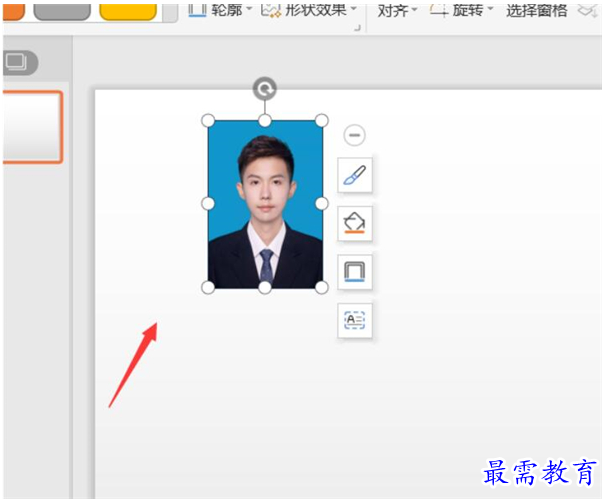Image resolution: width=605 pixels, height=504 pixels.
Task: Open the shape outline tool beside photo
Action: 355,272
